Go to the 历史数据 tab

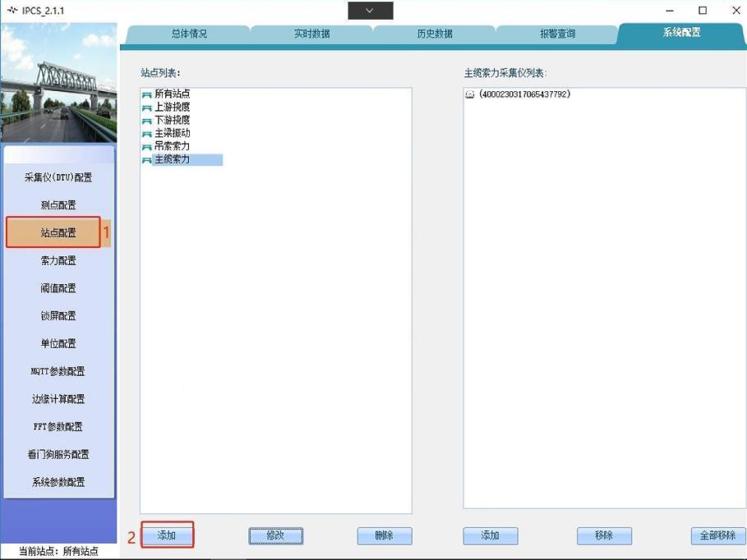pyautogui.click(x=435, y=34)
